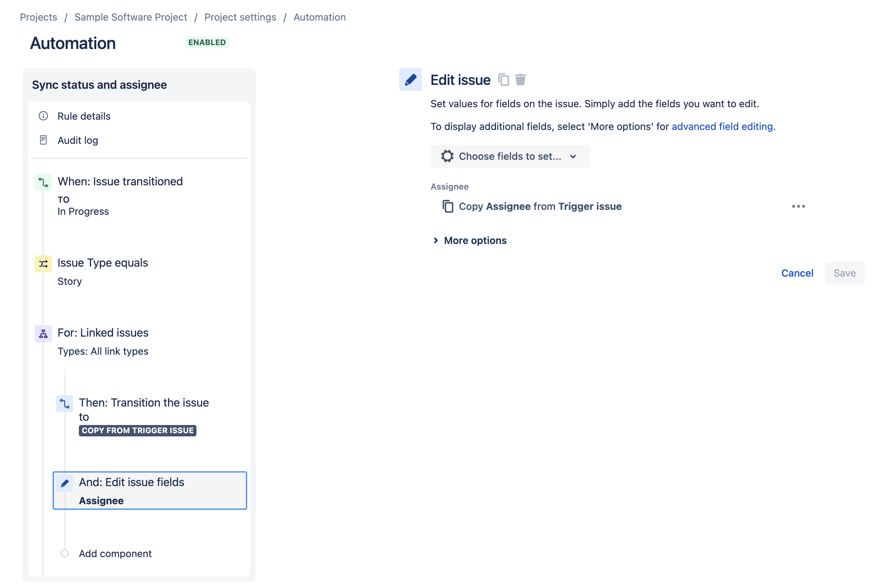Open the Choose fields to set dropdown
Image resolution: width=886 pixels, height=588 pixels.
510,156
